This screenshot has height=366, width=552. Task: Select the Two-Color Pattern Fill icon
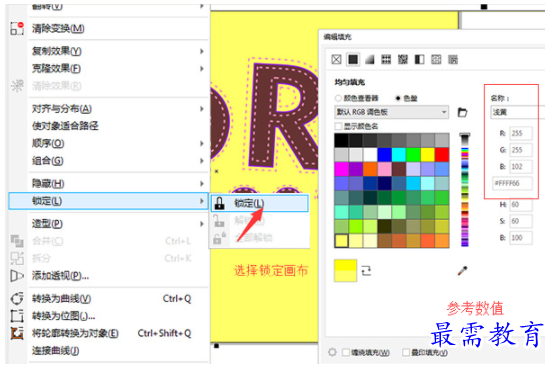419,59
